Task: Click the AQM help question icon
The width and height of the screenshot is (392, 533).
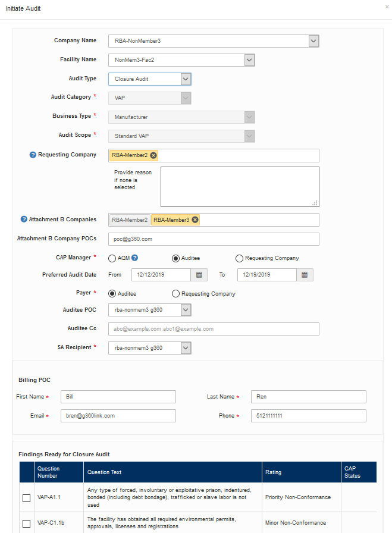Action: [x=134, y=258]
